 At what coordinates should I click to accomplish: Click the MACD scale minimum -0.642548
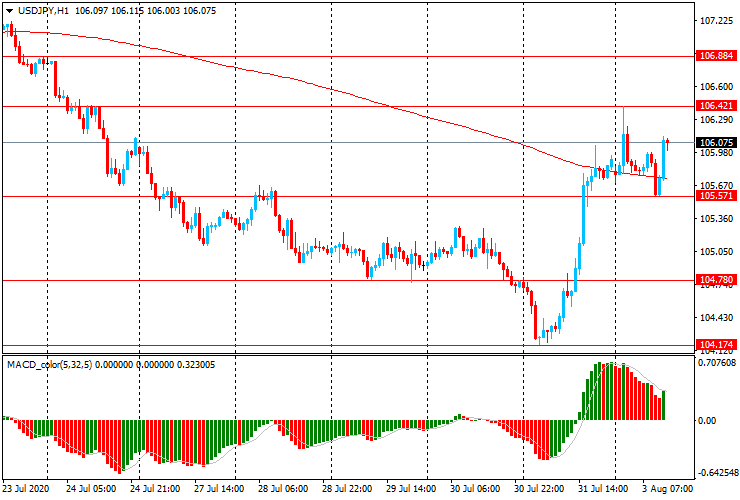[716, 473]
